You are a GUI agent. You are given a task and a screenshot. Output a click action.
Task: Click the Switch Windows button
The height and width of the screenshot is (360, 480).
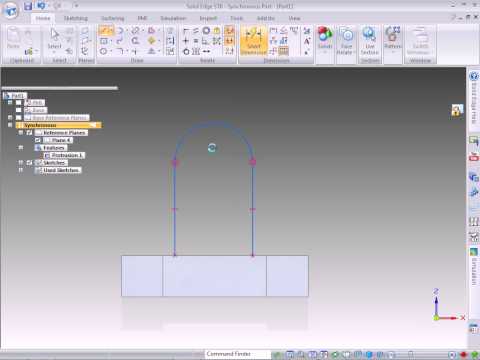coord(420,41)
